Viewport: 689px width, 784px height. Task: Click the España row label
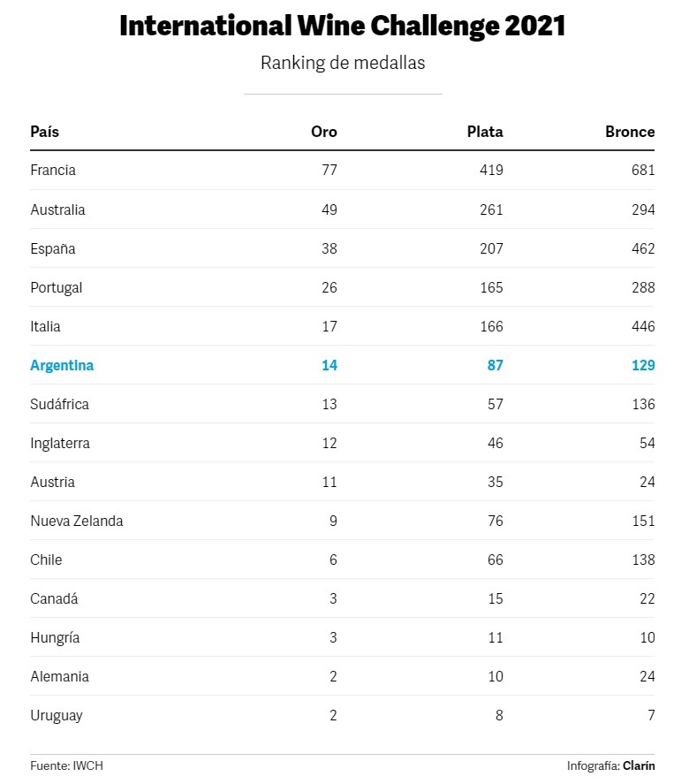(x=53, y=248)
